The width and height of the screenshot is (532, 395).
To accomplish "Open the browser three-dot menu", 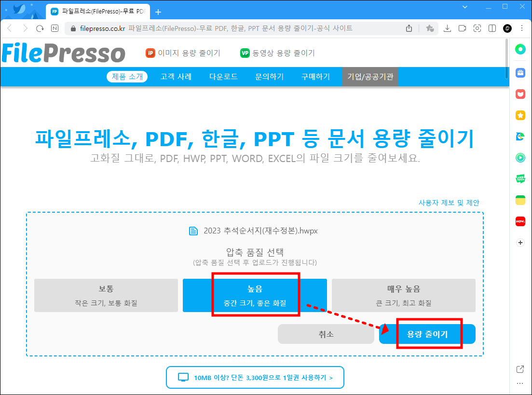I will tap(522, 28).
